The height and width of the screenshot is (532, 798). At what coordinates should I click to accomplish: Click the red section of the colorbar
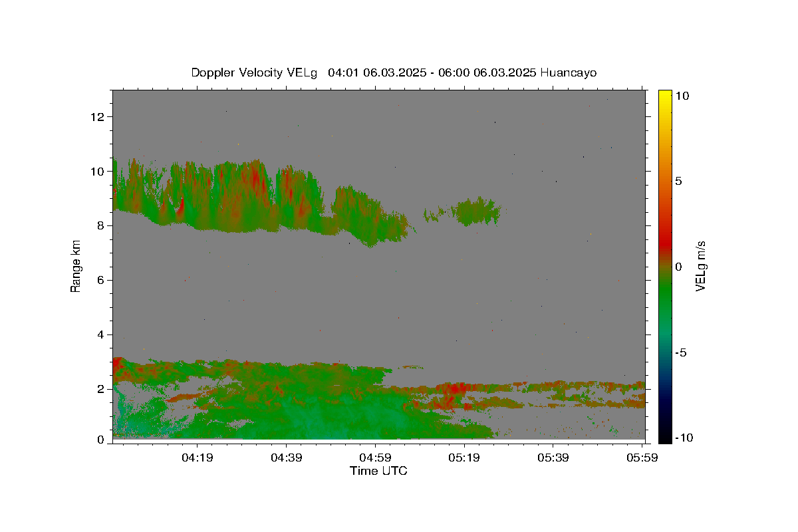coord(665,243)
